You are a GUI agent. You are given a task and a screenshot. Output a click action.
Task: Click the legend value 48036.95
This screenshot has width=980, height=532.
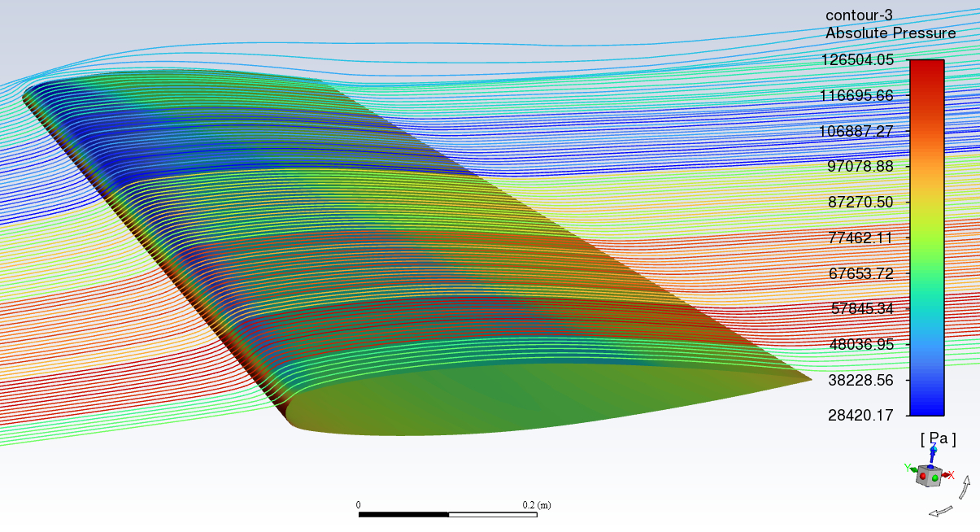[x=860, y=345]
